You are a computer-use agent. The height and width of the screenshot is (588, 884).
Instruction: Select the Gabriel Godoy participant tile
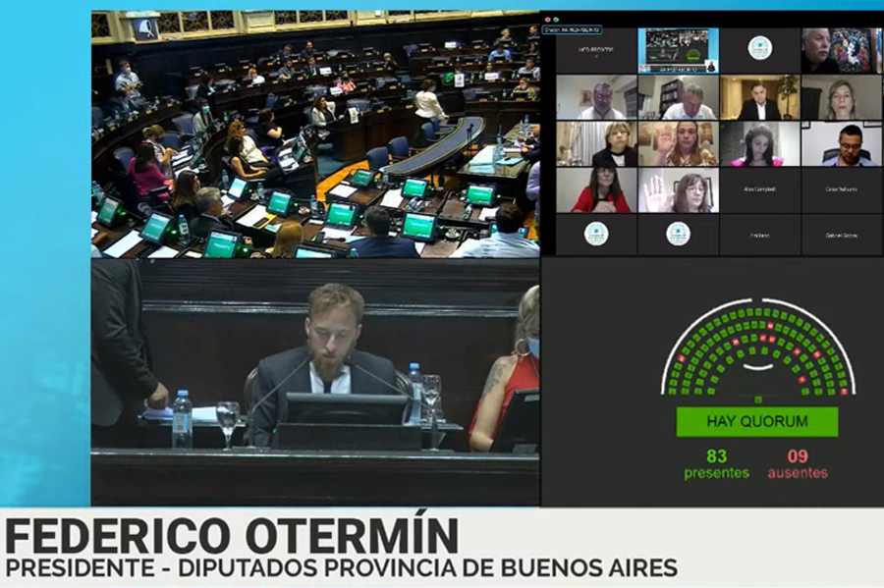click(841, 236)
